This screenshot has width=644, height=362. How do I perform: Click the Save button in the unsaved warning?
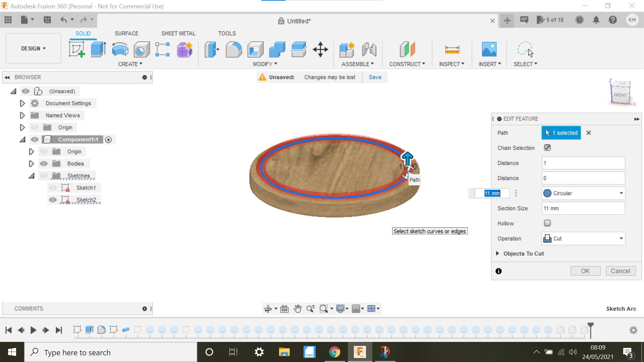point(375,77)
